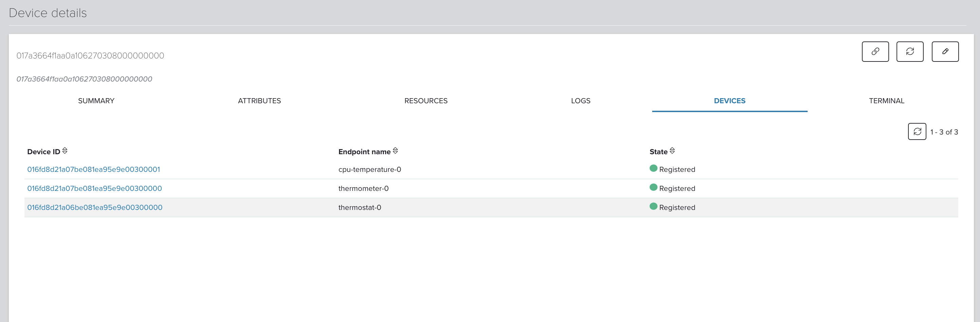
Task: Click the cpu-temperature-0 endpoint name
Action: point(370,169)
